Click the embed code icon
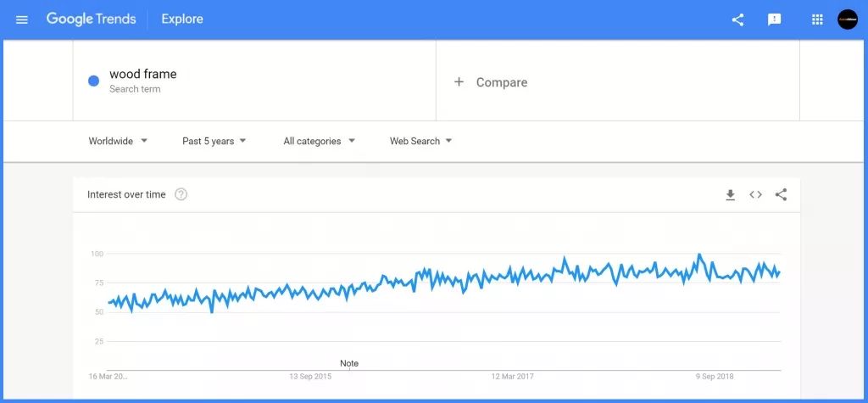 (755, 195)
